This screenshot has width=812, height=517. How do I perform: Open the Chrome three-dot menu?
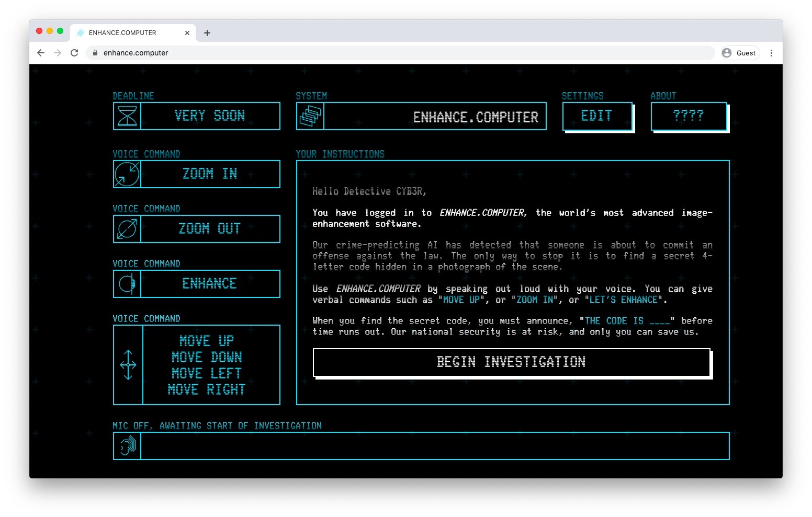[771, 53]
